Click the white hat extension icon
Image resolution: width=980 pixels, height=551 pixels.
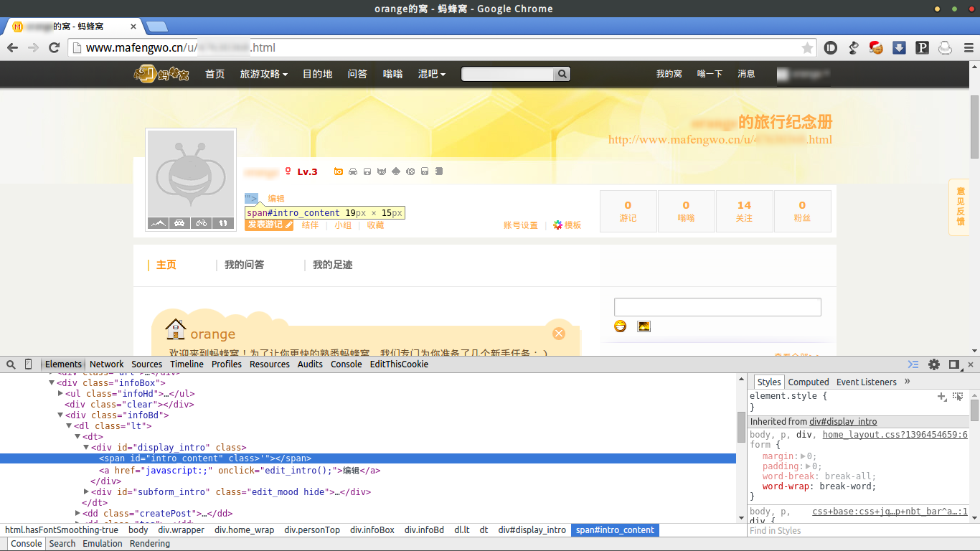(946, 48)
